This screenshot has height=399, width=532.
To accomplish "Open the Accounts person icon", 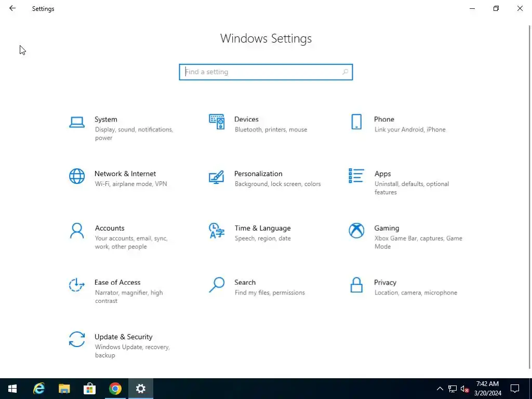I will [77, 231].
